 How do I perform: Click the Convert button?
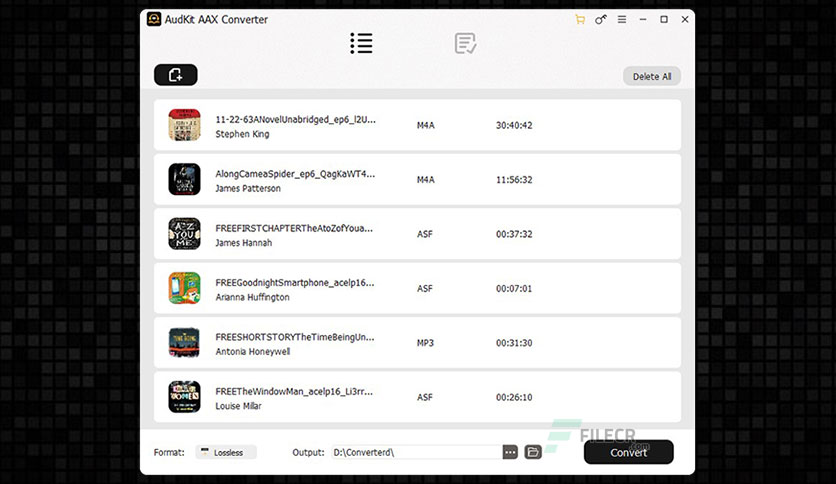pyautogui.click(x=629, y=452)
